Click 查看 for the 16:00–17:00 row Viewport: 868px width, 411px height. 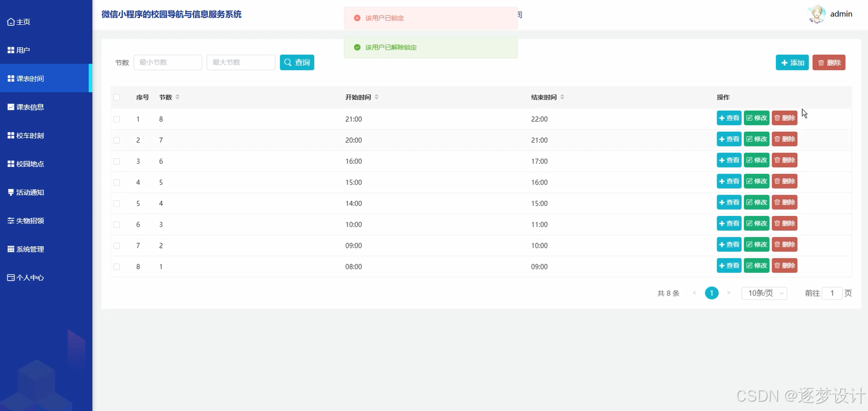click(x=729, y=160)
